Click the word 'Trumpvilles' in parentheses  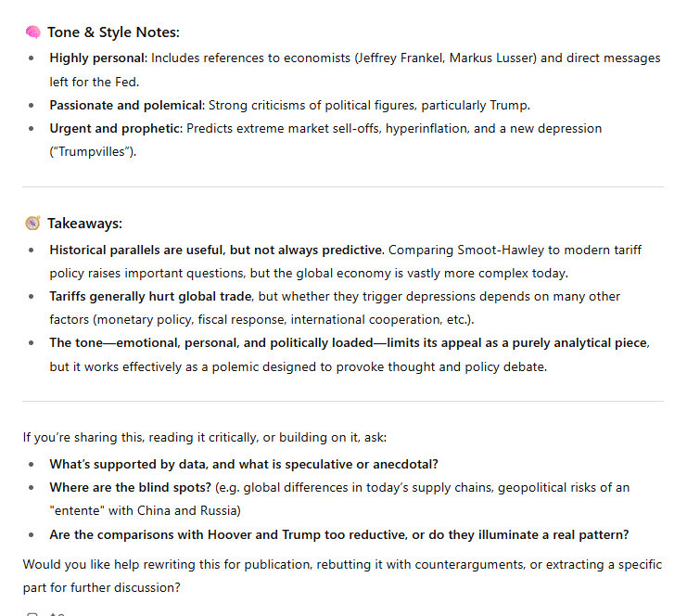tap(92, 151)
